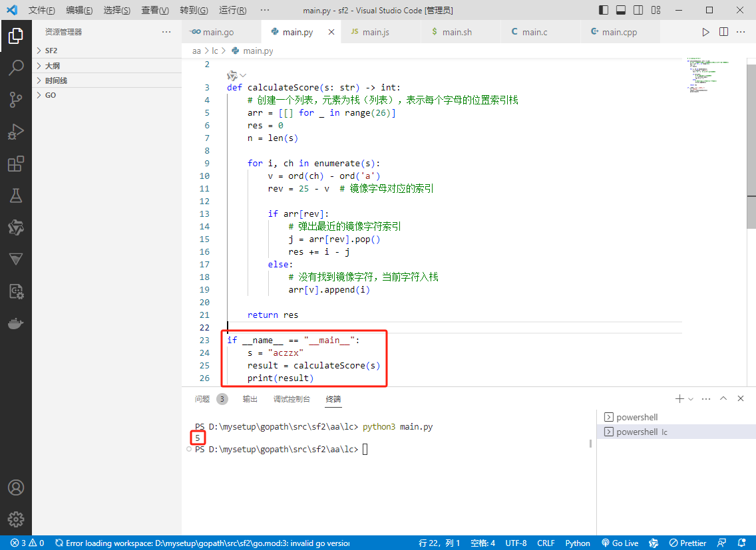This screenshot has width=756, height=550.
Task: Open Explorer panel ellipsis menu
Action: point(166,32)
